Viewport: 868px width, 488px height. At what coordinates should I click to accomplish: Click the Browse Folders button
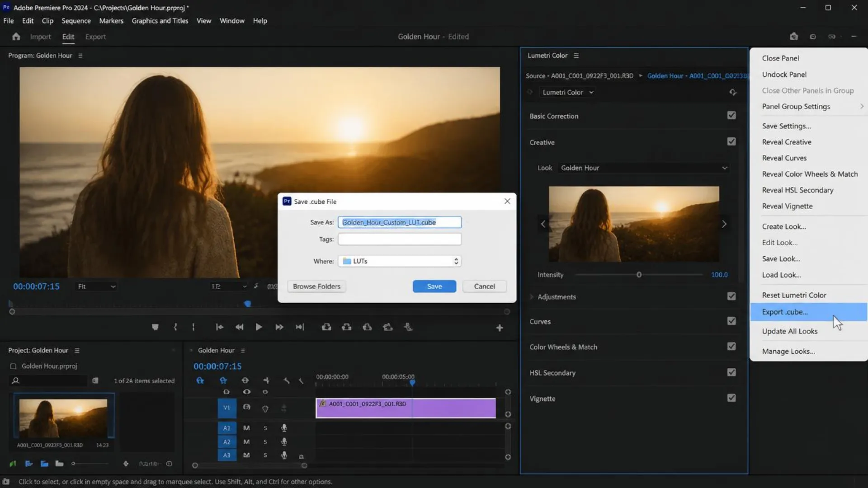pyautogui.click(x=316, y=286)
